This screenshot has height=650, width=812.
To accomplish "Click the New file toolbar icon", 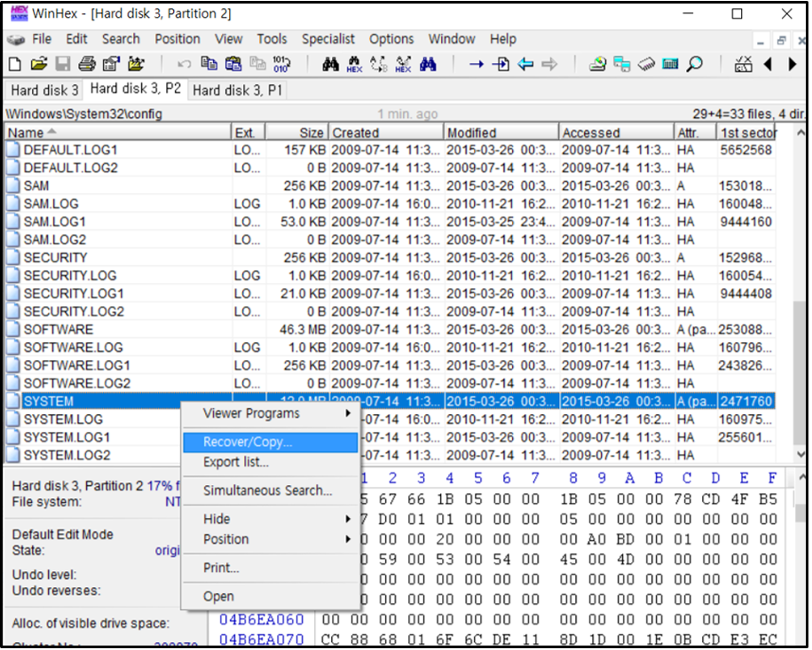I will (15, 65).
